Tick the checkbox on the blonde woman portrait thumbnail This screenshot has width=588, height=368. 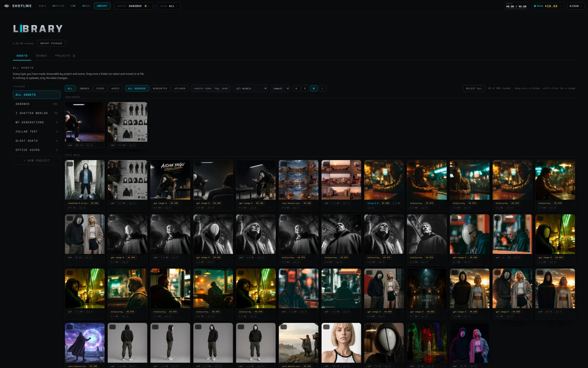tap(326, 327)
